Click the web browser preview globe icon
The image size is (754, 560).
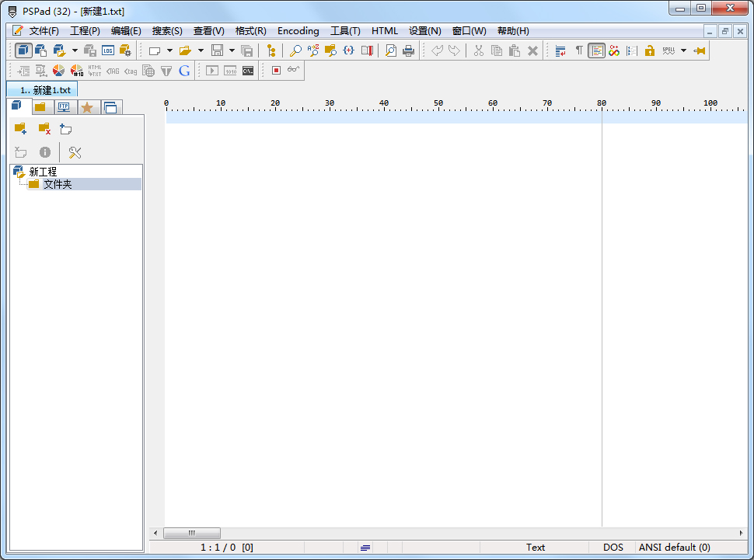click(x=148, y=71)
